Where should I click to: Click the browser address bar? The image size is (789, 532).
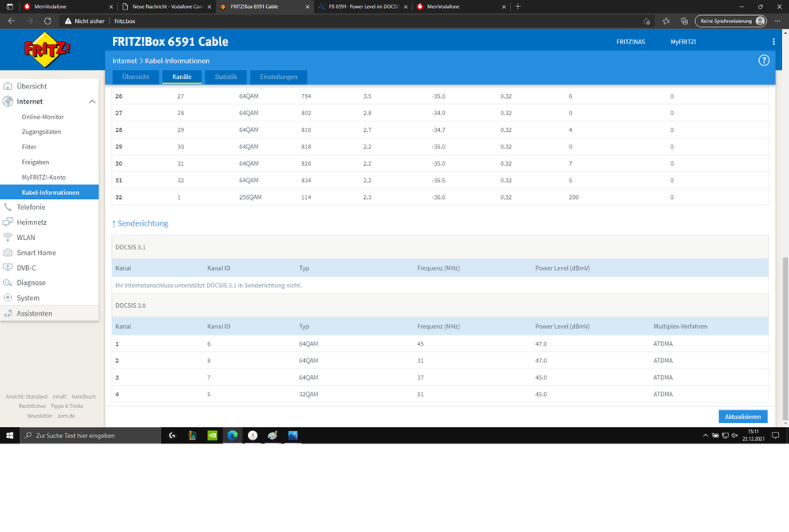(352, 21)
